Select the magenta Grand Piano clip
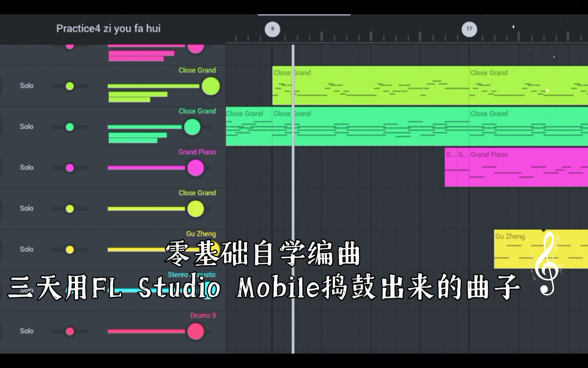588x368 pixels. (x=528, y=167)
